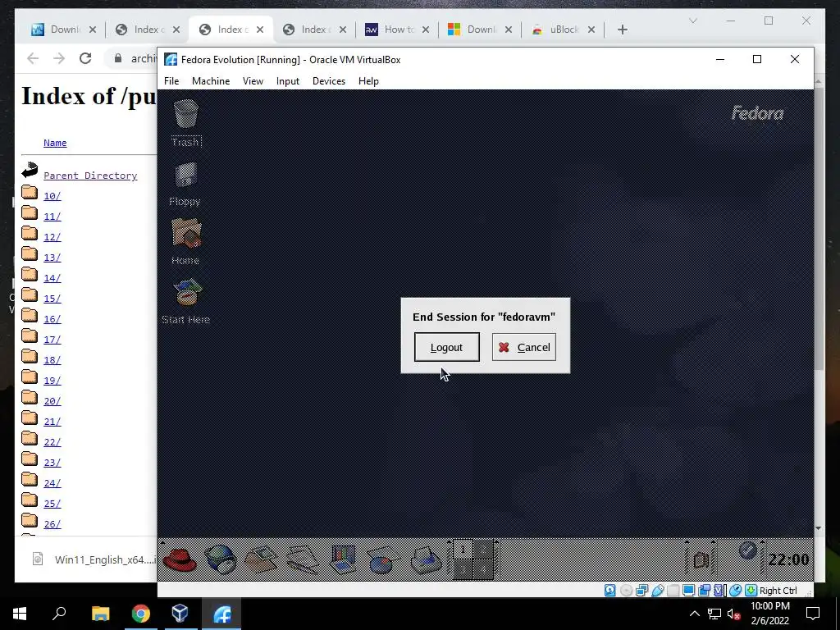Go back in Chrome
Viewport: 840px width, 630px height.
[x=33, y=58]
